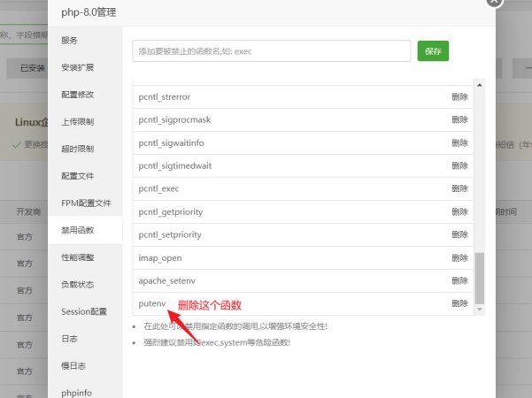Select the pcntl_getpriority function name
This screenshot has width=532, height=398.
(170, 212)
